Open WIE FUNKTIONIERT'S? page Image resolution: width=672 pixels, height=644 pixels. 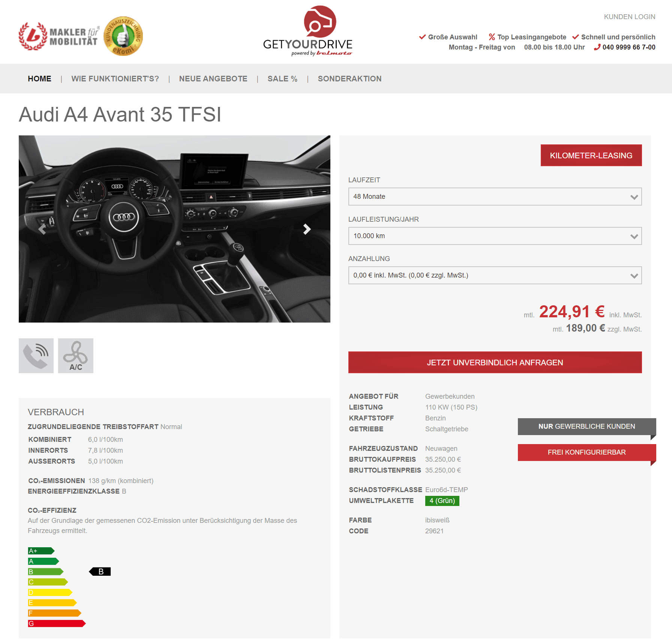pyautogui.click(x=115, y=79)
